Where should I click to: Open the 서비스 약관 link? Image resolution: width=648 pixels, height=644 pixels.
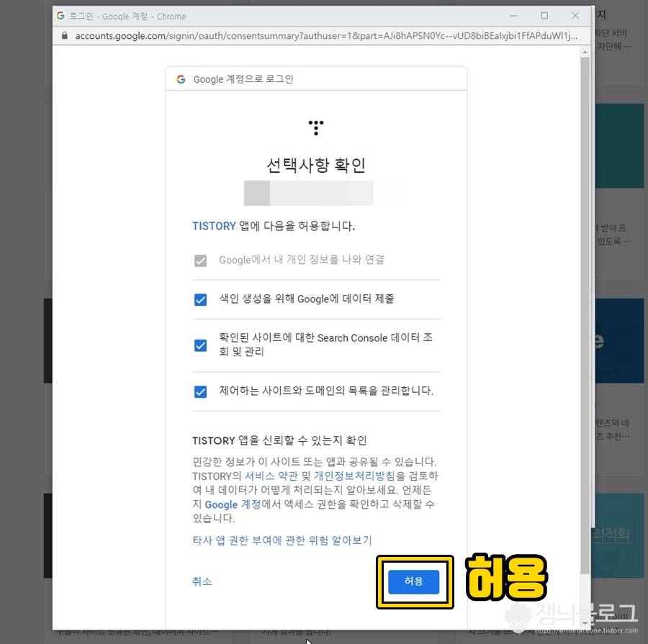[271, 476]
